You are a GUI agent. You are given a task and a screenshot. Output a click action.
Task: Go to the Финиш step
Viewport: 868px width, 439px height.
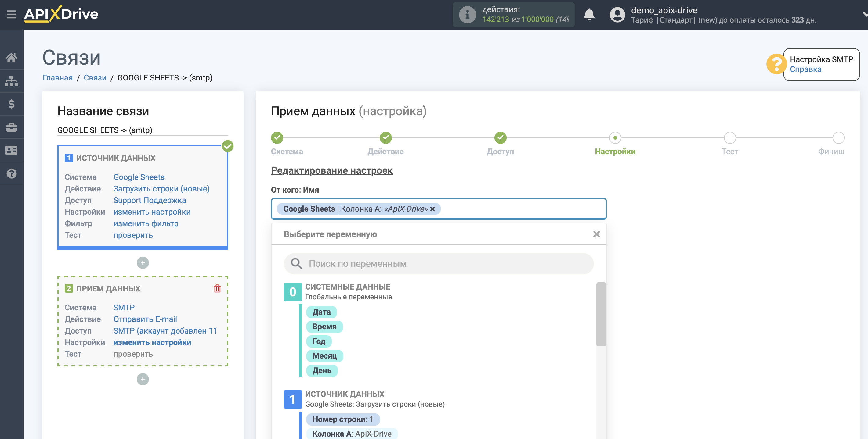pyautogui.click(x=838, y=138)
